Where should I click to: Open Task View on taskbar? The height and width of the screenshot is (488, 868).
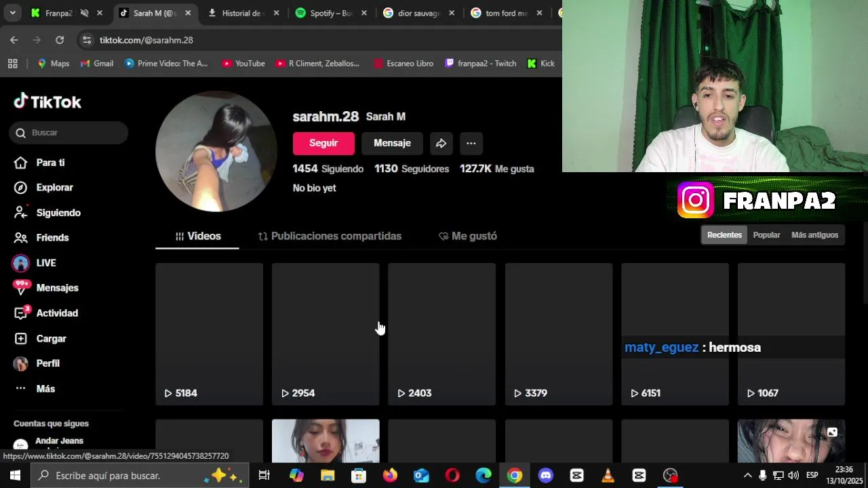[x=264, y=475]
